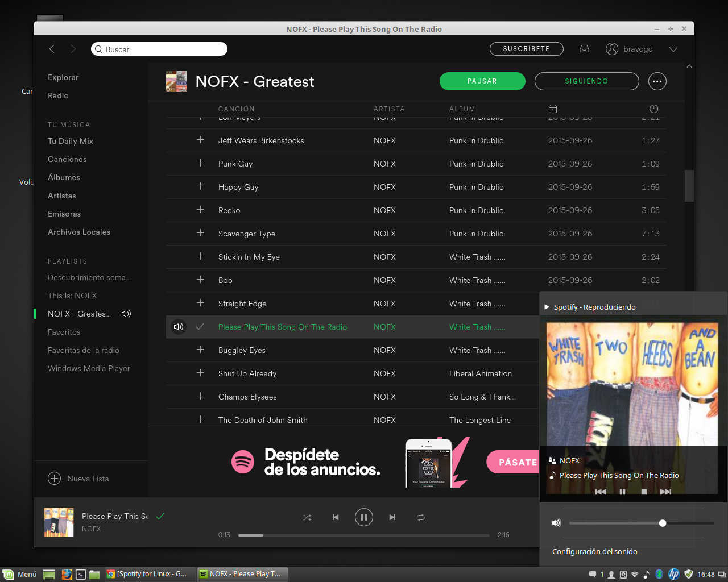728x582 pixels.
Task: Skip to next track in Spotify bar
Action: point(392,517)
